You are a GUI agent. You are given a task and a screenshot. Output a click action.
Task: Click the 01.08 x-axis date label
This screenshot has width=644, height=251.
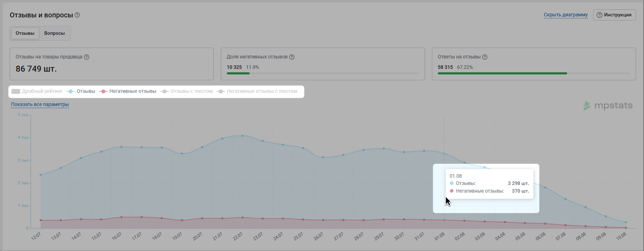440,236
